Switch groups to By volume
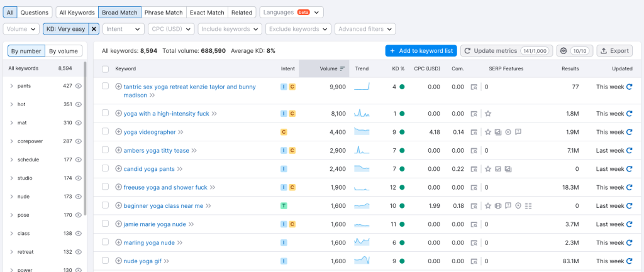 pos(64,52)
